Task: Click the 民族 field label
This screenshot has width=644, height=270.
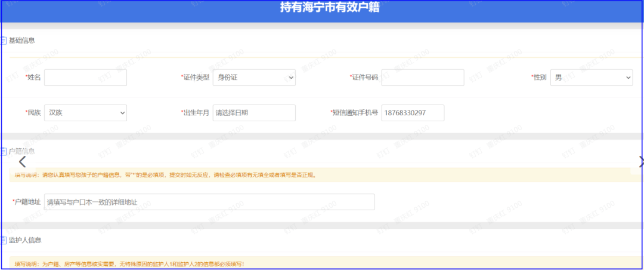Action: [x=33, y=113]
